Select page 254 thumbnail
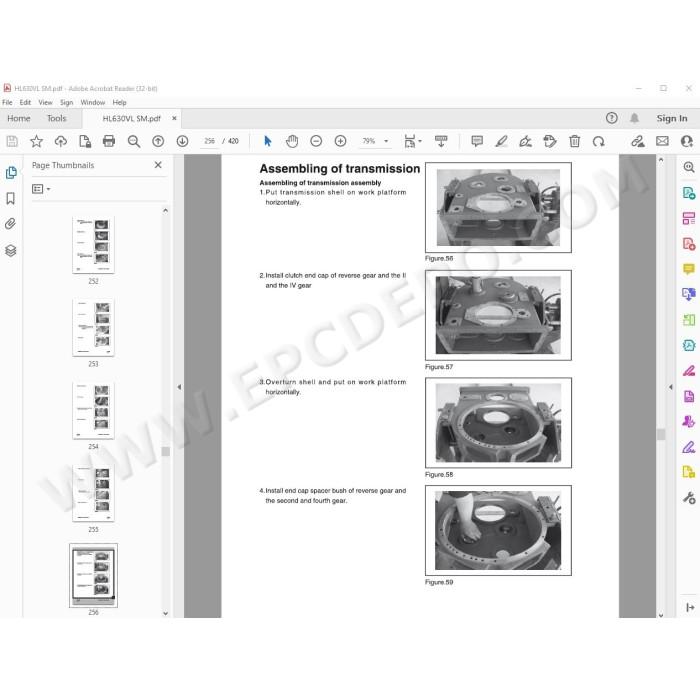 (x=93, y=410)
